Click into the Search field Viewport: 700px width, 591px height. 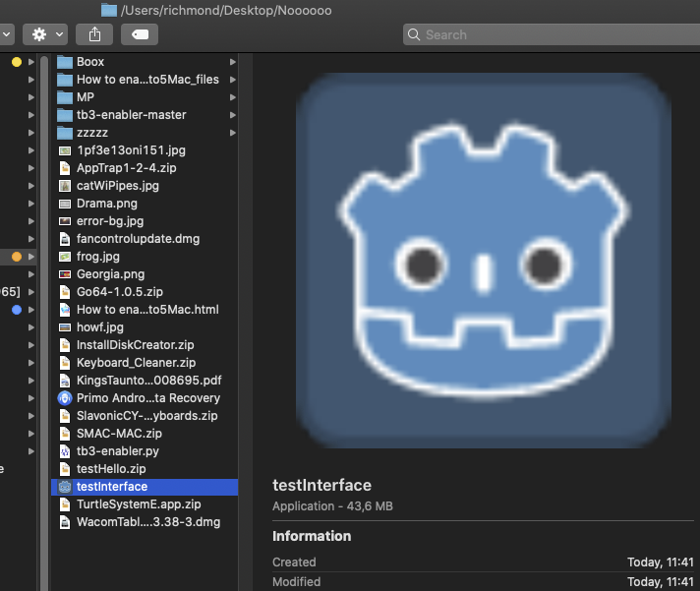551,34
